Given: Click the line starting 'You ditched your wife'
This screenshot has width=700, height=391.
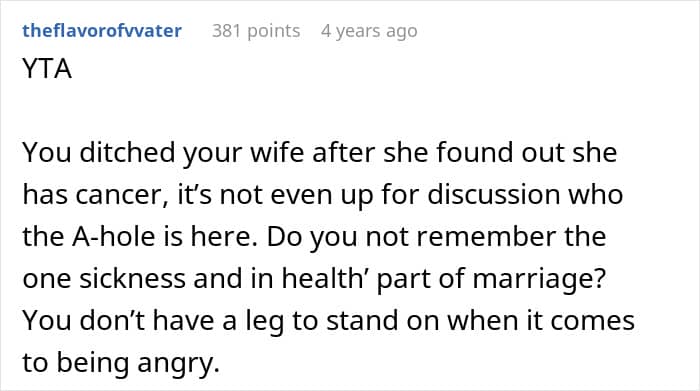Looking at the screenshot, I should click(x=320, y=153).
